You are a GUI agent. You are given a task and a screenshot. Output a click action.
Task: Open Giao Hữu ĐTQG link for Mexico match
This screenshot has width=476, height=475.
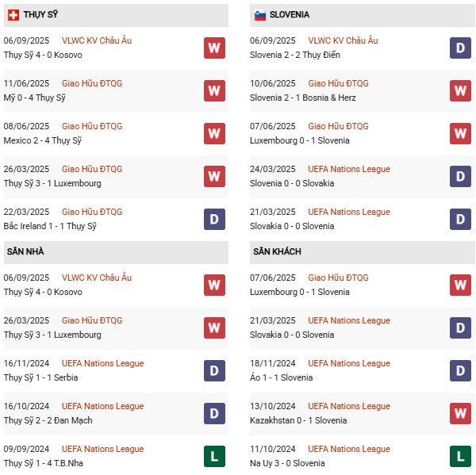pos(92,126)
